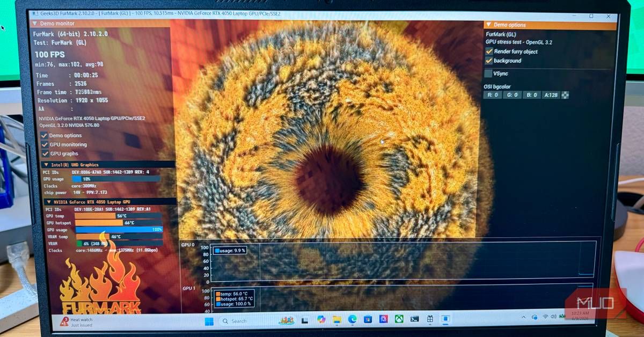The image size is (644, 337).
Task: Toggle the GPU graphs checkbox
Action: 45,153
